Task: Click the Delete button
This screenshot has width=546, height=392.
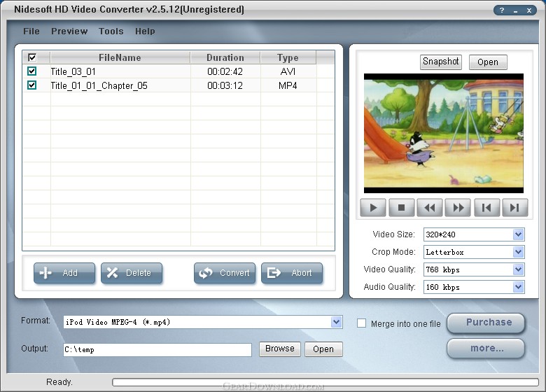Action: coord(132,273)
